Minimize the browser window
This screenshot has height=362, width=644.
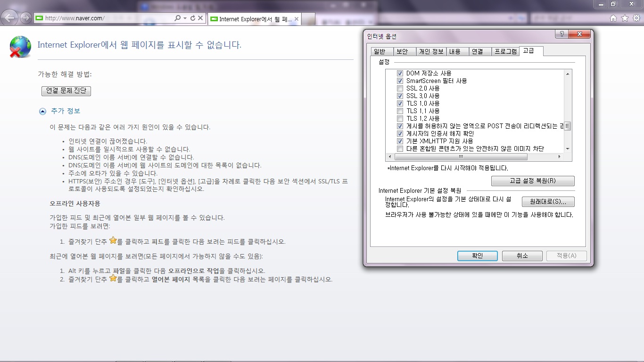[x=600, y=4]
